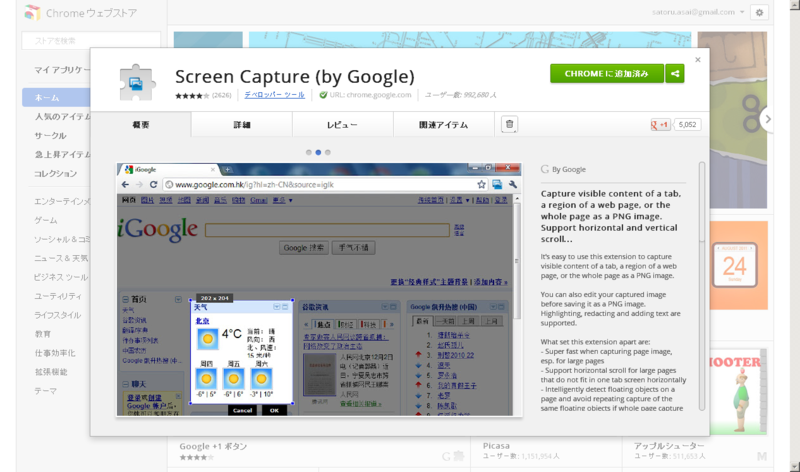Click the URL: chrome.google.com verified text
800x472 pixels.
tap(370, 95)
